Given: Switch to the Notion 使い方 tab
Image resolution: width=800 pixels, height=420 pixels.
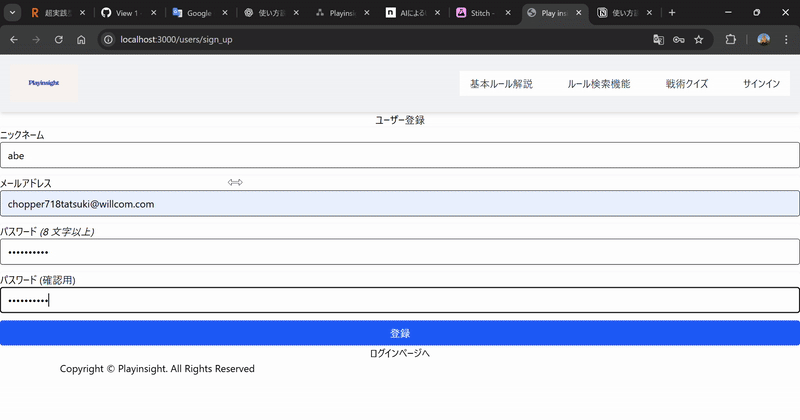Looking at the screenshot, I should click(x=618, y=13).
